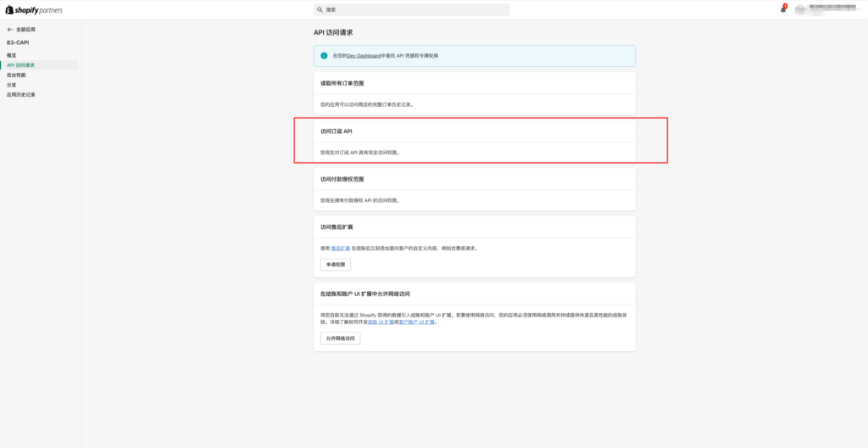Select the API 访问请求 sidebar item
Viewport: 868px width, 448px height.
39,65
